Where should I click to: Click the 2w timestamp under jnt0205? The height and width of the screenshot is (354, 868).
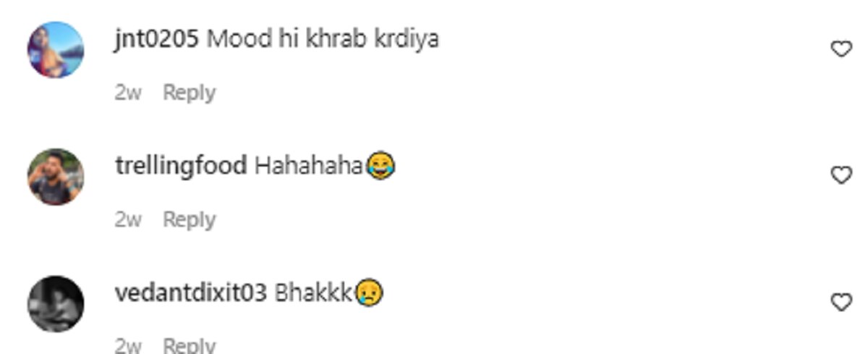click(x=128, y=93)
